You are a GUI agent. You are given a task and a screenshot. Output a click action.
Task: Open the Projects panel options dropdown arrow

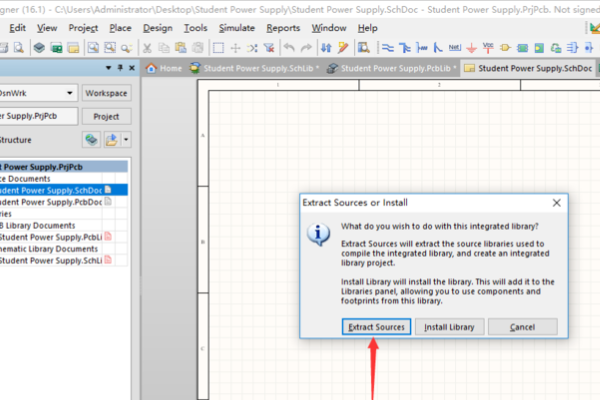coord(106,68)
